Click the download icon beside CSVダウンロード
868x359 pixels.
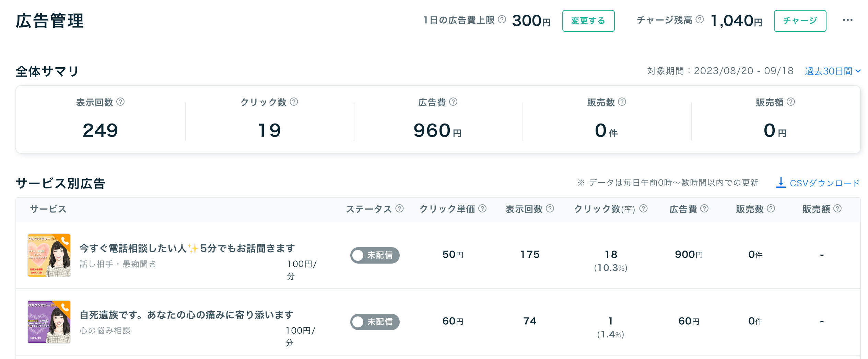click(781, 183)
